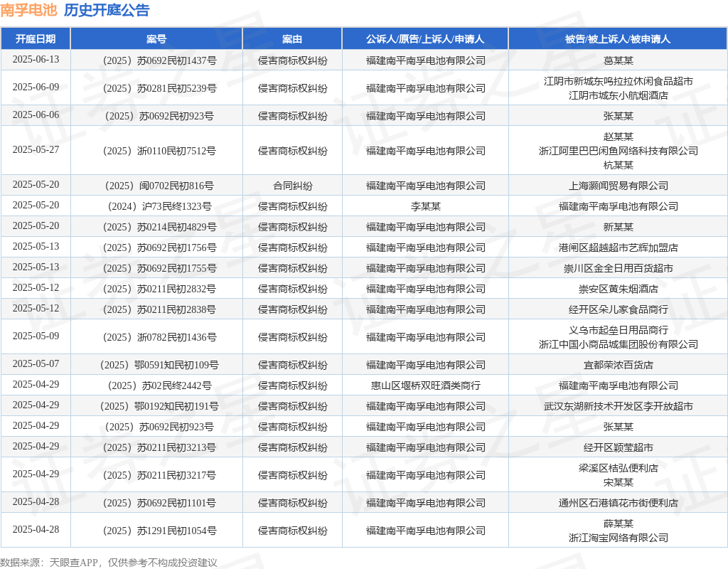Click defendant 崇川区金全日用百货超市

pyautogui.click(x=619, y=268)
